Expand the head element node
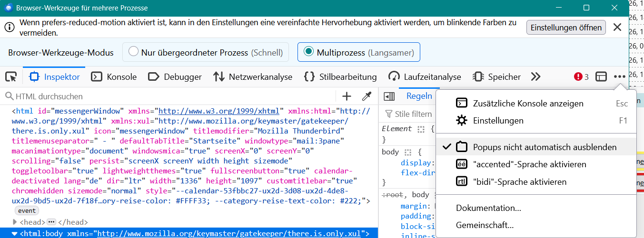 click(x=15, y=222)
